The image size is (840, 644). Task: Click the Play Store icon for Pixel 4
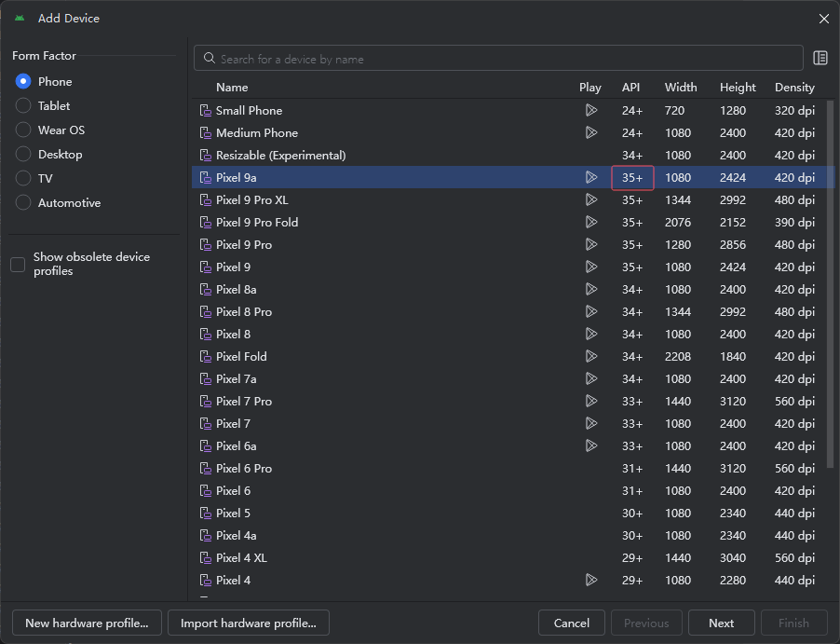click(x=591, y=581)
